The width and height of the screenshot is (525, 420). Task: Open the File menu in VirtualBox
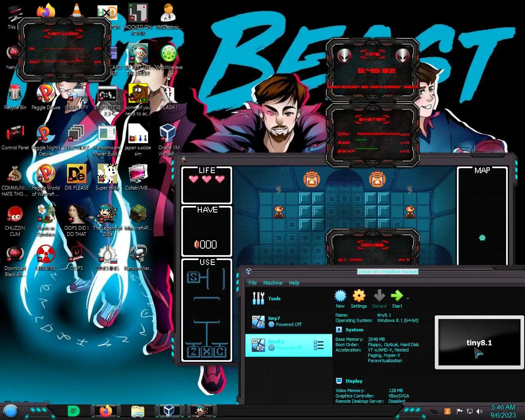[253, 283]
